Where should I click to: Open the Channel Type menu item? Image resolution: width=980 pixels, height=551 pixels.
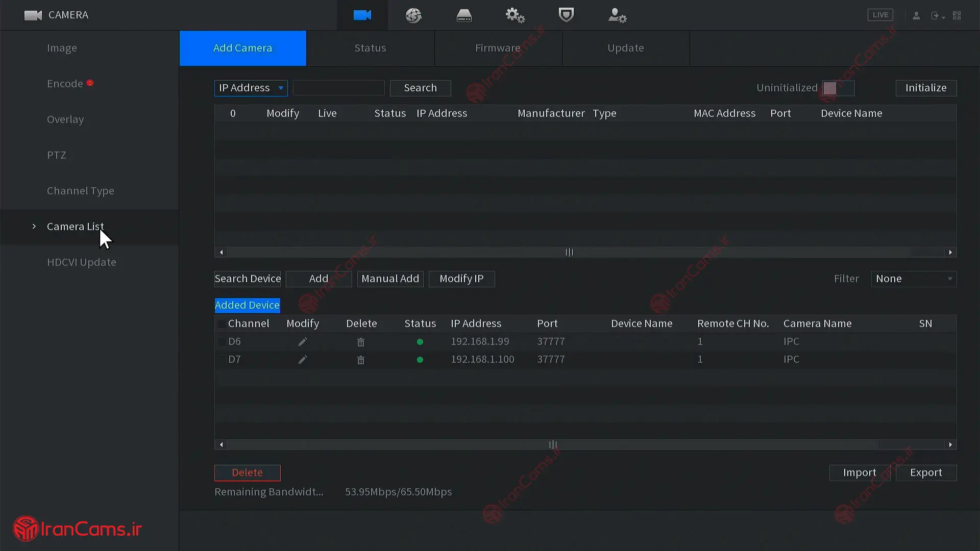point(89,191)
